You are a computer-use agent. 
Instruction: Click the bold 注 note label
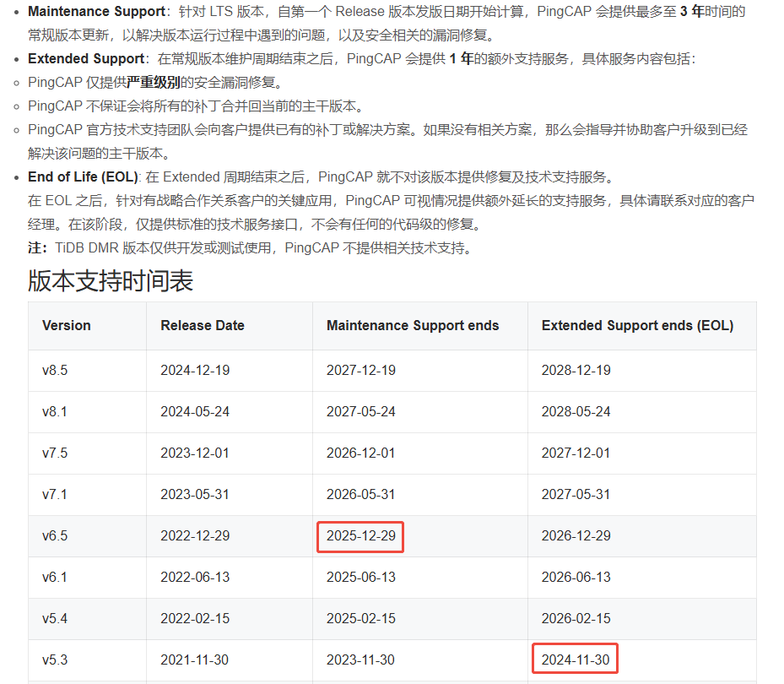click(35, 248)
